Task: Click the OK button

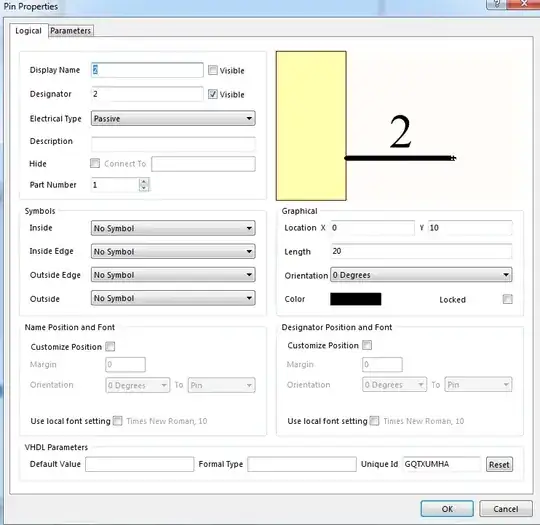Action: click(x=447, y=509)
